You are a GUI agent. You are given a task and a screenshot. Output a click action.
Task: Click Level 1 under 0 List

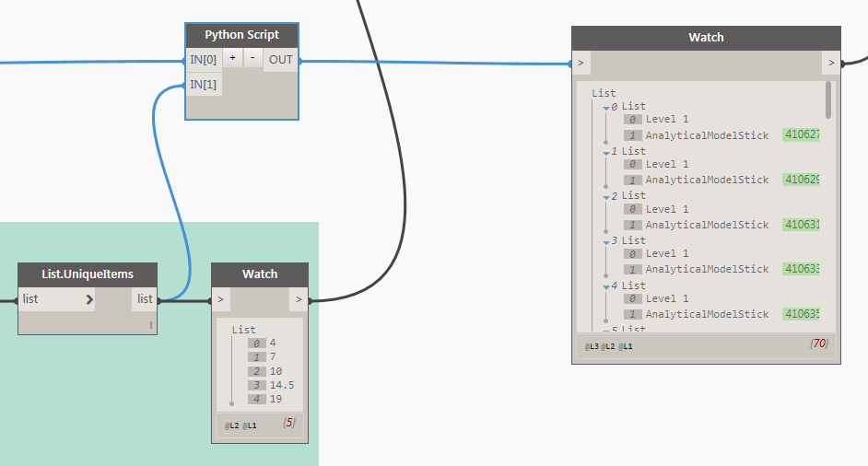(667, 120)
